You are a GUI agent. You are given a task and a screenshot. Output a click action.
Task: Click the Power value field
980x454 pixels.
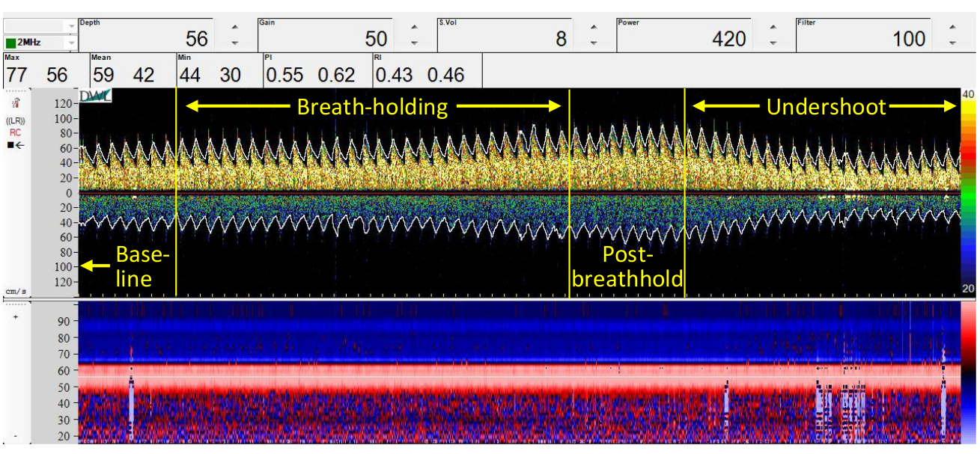pos(684,35)
